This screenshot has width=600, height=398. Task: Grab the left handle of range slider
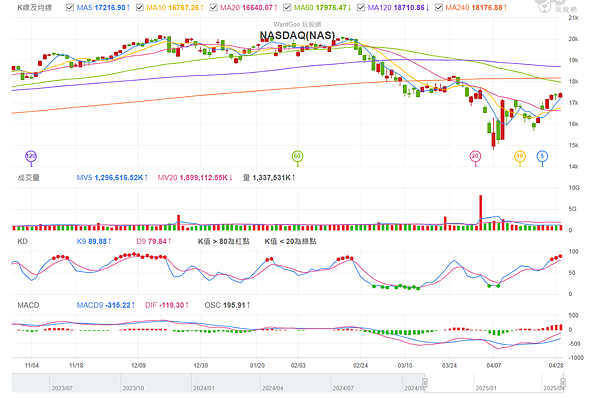pyautogui.click(x=425, y=382)
